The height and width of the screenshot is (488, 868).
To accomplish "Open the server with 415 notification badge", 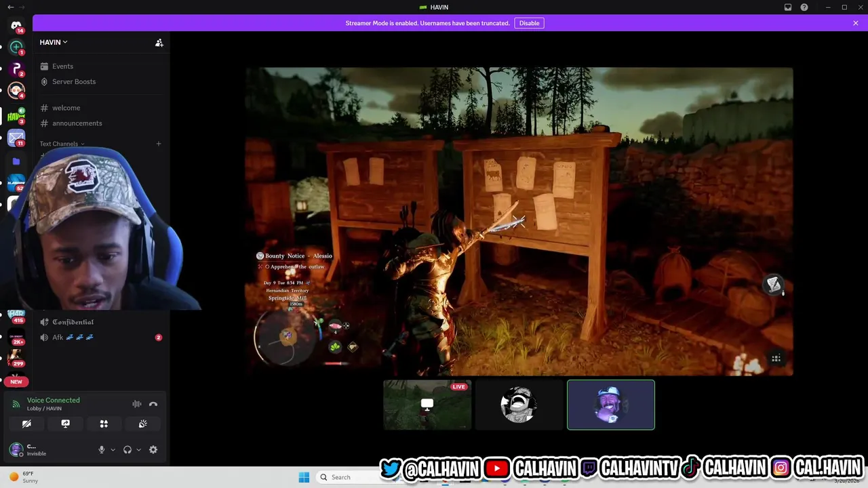I will (x=16, y=317).
